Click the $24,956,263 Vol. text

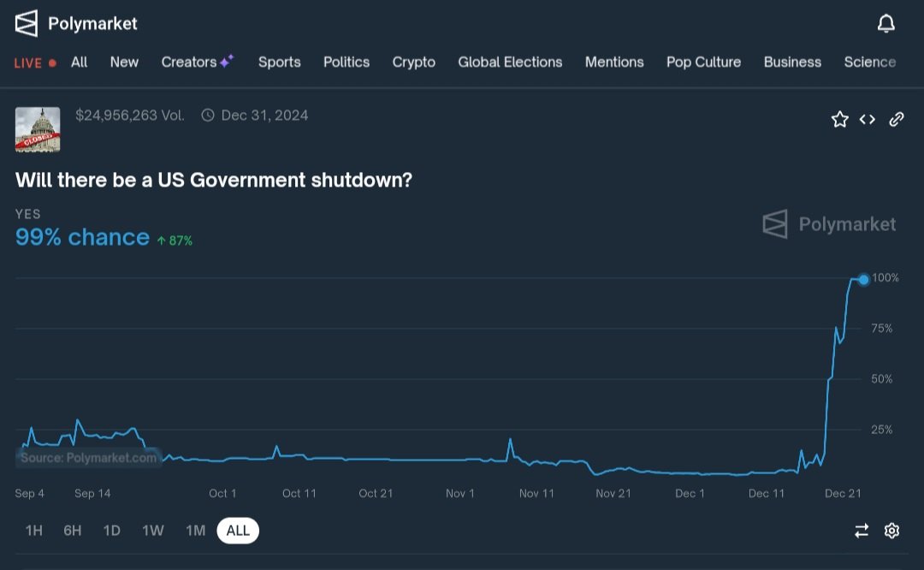(130, 115)
